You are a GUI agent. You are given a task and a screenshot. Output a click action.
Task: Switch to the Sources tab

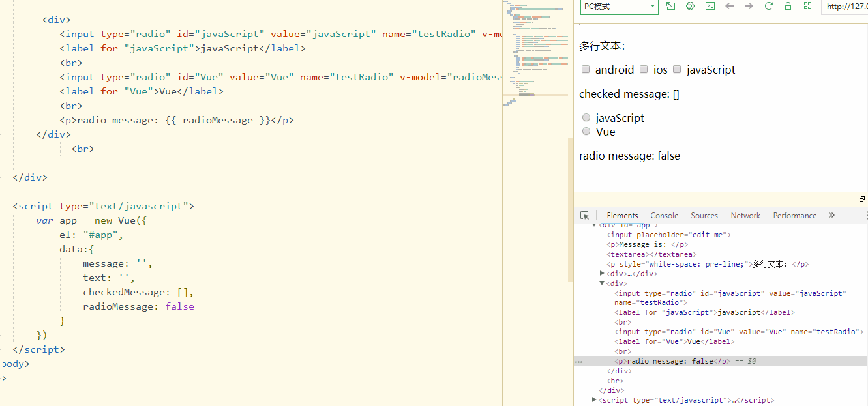(x=704, y=216)
